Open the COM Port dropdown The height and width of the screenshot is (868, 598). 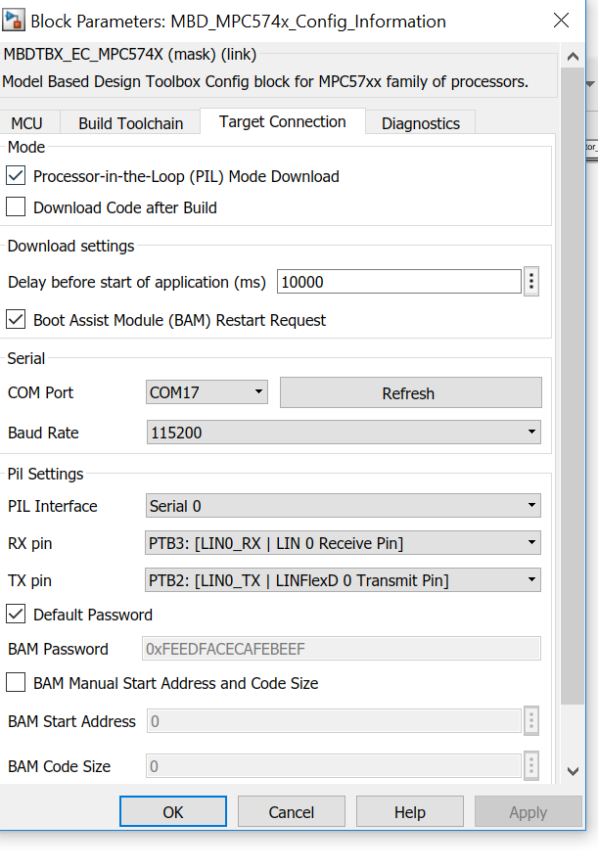pos(207,392)
